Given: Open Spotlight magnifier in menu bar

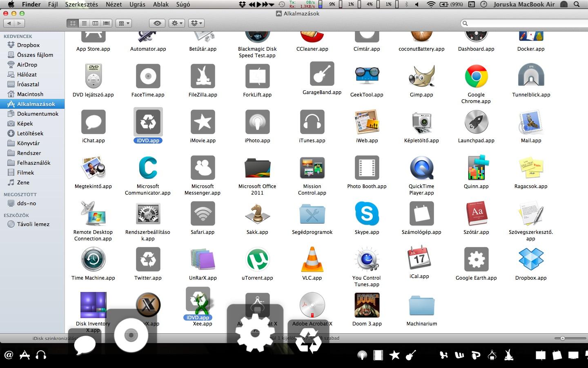Looking at the screenshot, I should (577, 4).
